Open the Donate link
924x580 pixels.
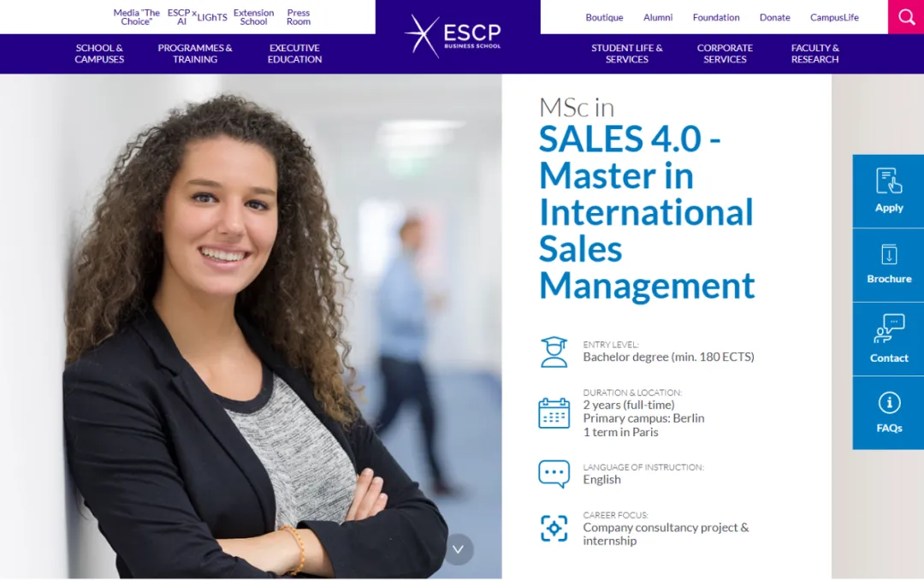click(x=774, y=18)
